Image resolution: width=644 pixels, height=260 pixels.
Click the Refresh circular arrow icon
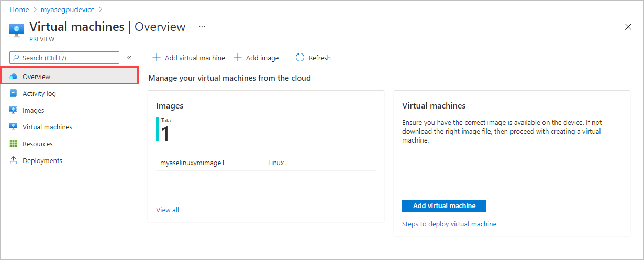click(300, 58)
